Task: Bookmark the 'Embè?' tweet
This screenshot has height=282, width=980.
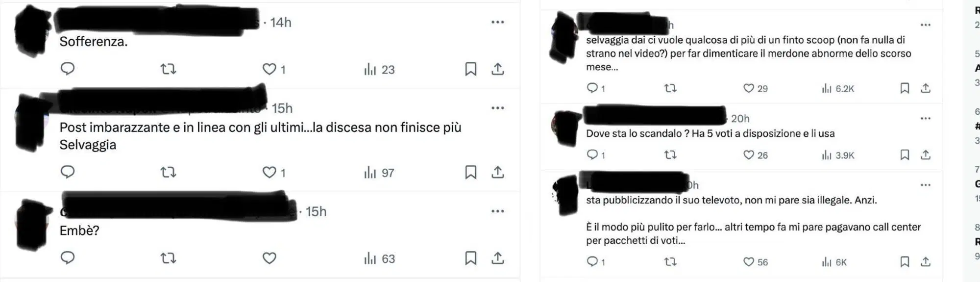Action: coord(470,258)
